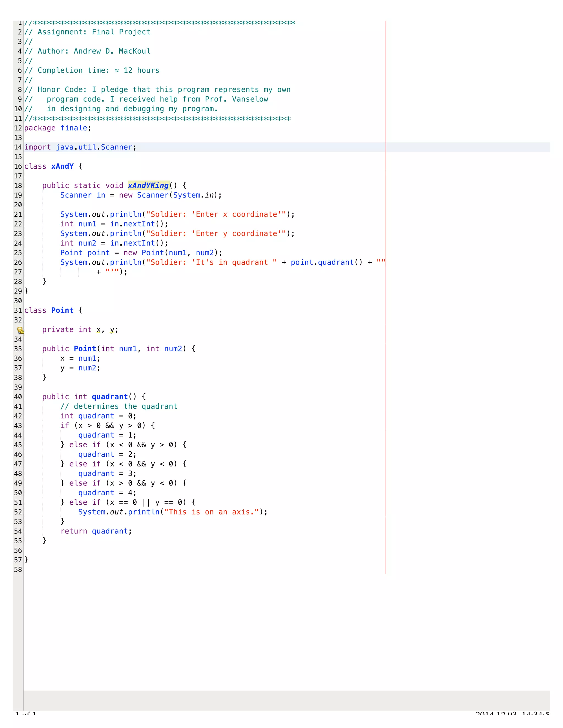
Task: Click 'quadrant = 4;' assignment
Action: click(x=107, y=493)
